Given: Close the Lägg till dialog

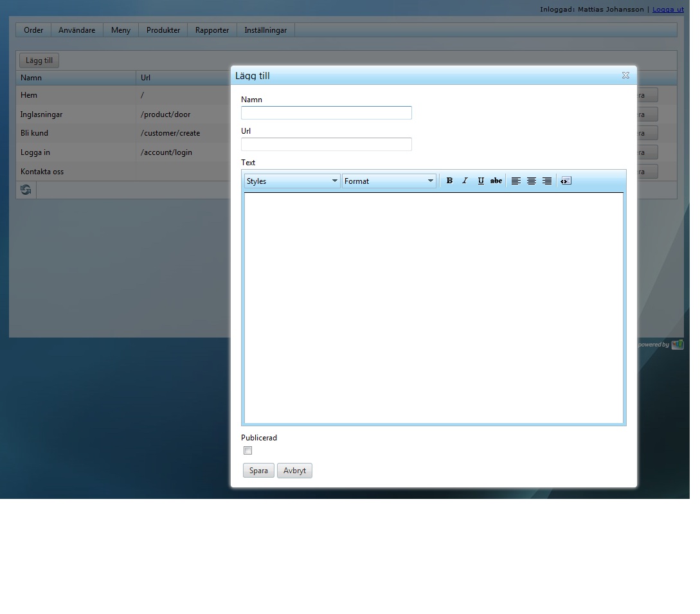Looking at the screenshot, I should pyautogui.click(x=625, y=75).
